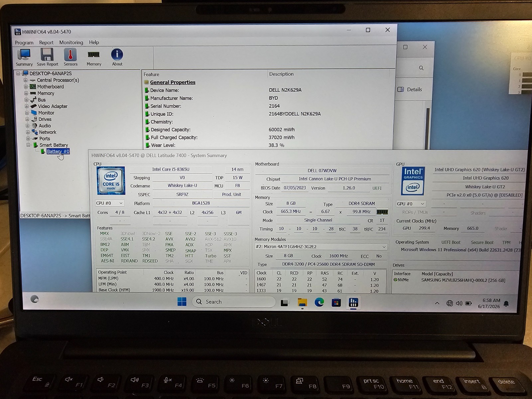The width and height of the screenshot is (532, 399).
Task: Click the Save Report floppy icon
Action: (x=47, y=57)
